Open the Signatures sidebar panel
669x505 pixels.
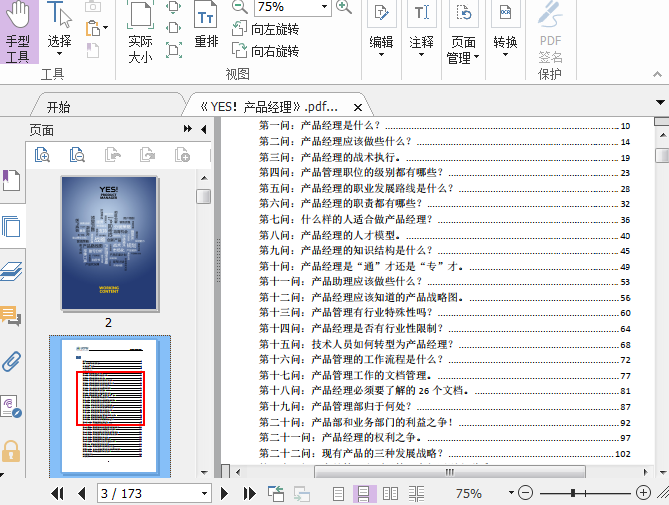(x=11, y=406)
